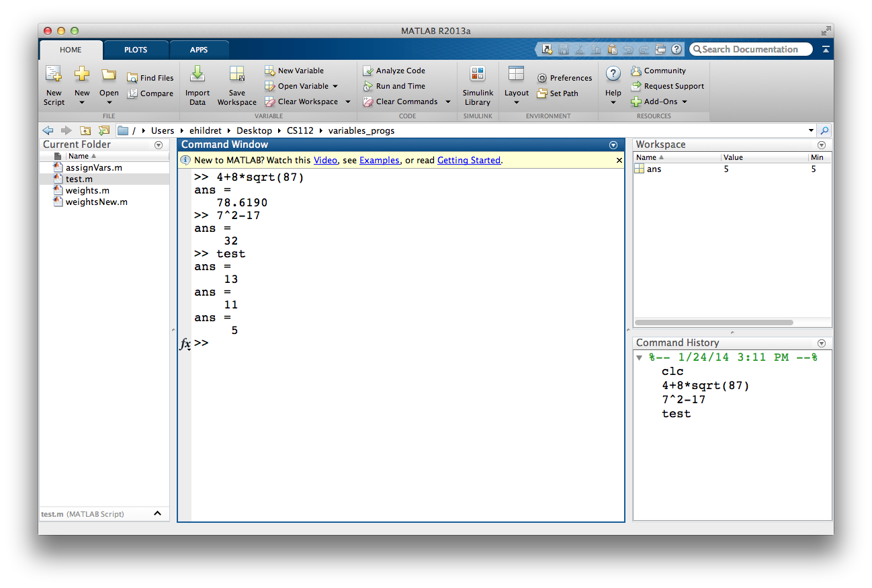
Task: Open the Examples link
Action: pos(380,161)
